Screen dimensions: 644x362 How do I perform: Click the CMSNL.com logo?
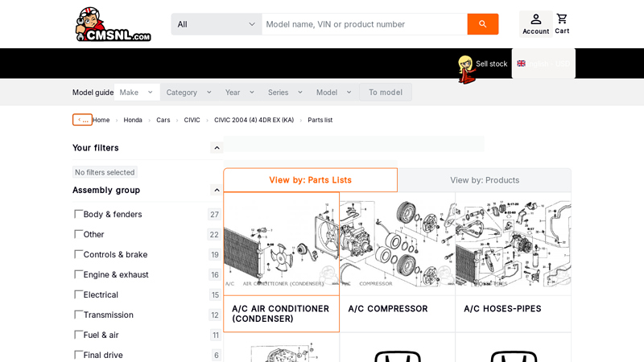tap(114, 24)
